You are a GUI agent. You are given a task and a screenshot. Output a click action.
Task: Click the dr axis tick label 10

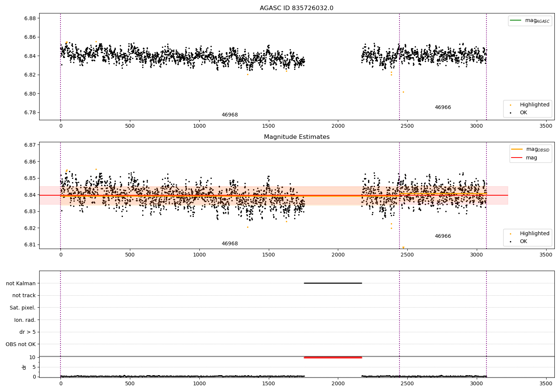pos(32,357)
